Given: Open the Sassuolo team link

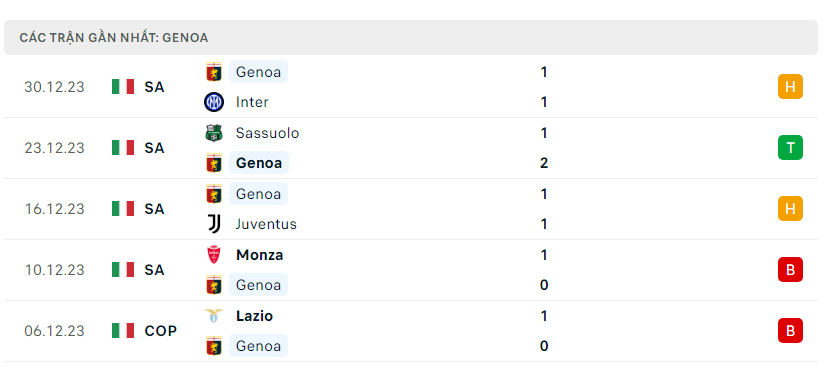Looking at the screenshot, I should pos(267,133).
